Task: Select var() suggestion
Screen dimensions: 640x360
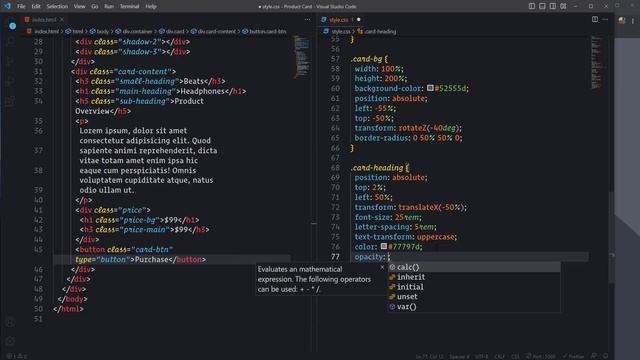Action: click(474, 307)
